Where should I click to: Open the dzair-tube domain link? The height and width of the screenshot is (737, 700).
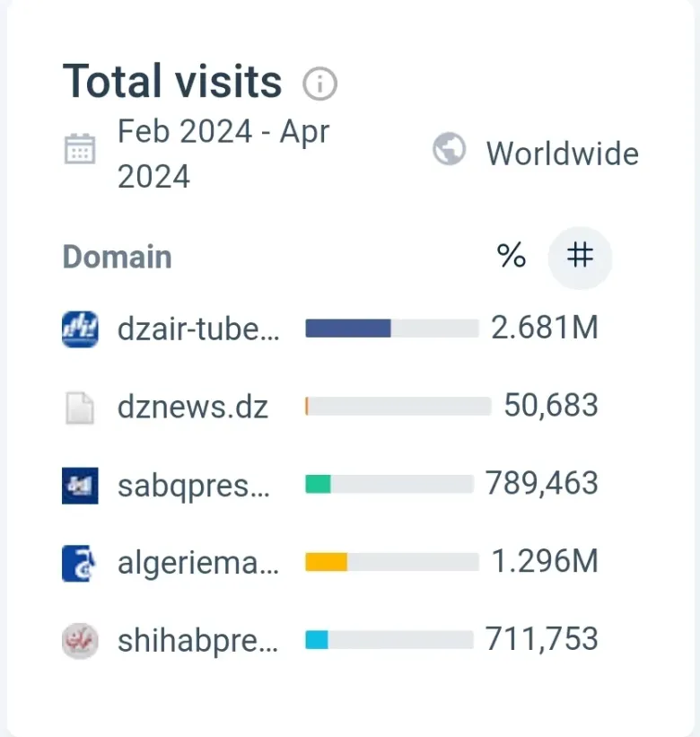198,329
